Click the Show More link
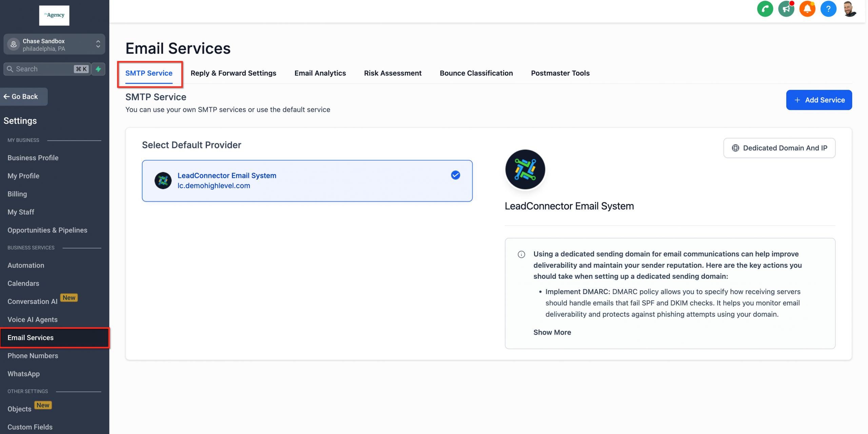 point(552,332)
